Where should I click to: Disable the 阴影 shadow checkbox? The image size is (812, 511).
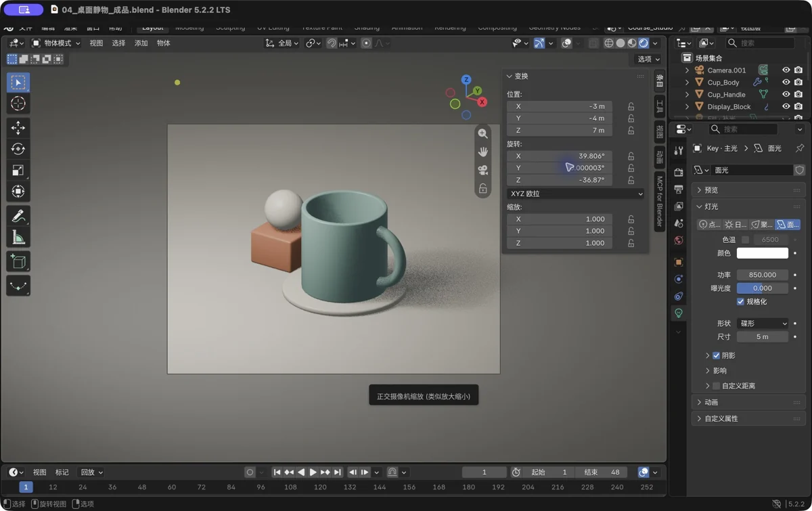pyautogui.click(x=716, y=355)
